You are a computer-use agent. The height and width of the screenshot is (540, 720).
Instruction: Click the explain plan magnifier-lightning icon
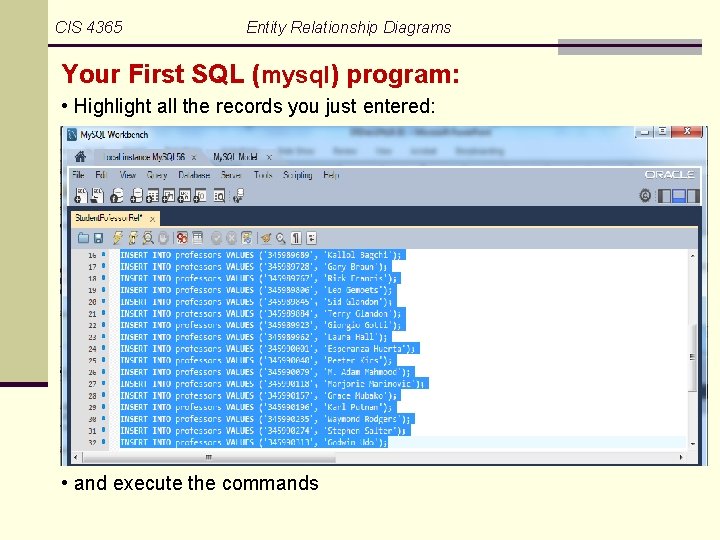(148, 237)
